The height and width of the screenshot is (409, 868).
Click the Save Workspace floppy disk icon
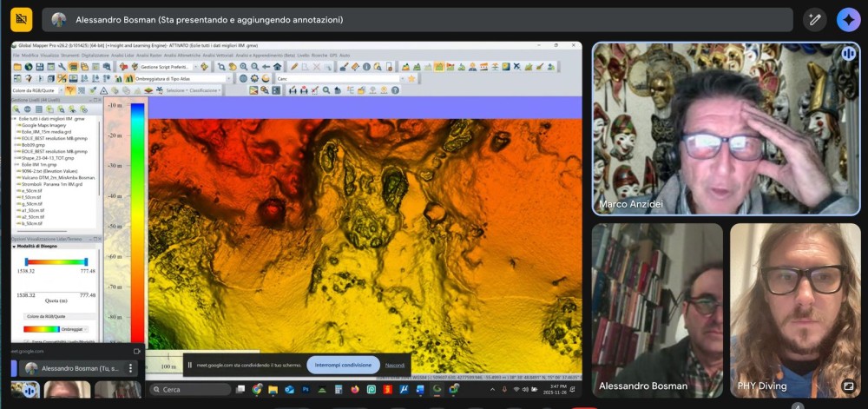click(40, 67)
